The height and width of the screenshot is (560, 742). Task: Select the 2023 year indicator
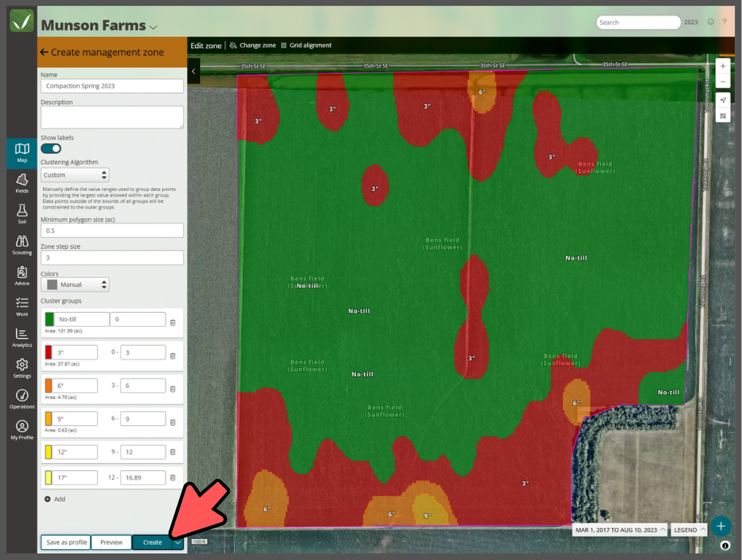coord(691,22)
